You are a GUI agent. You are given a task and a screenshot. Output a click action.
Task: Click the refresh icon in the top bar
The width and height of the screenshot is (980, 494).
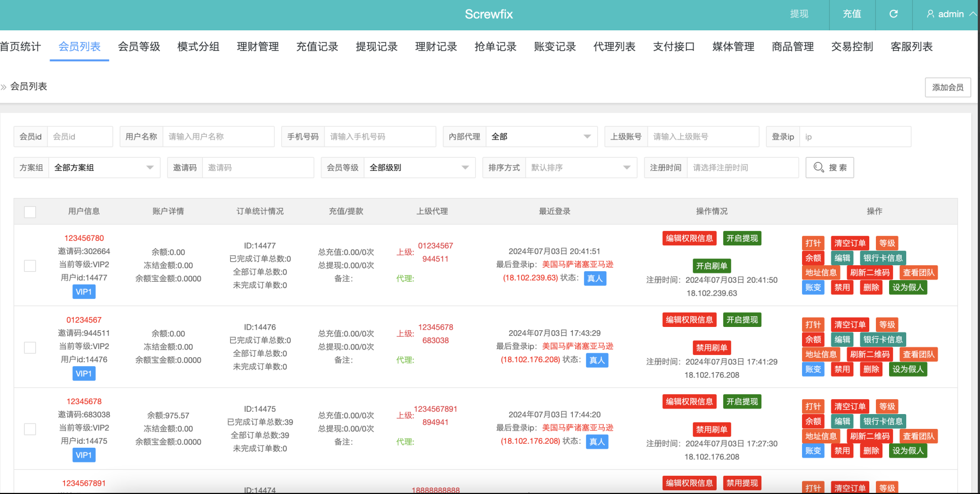point(894,14)
